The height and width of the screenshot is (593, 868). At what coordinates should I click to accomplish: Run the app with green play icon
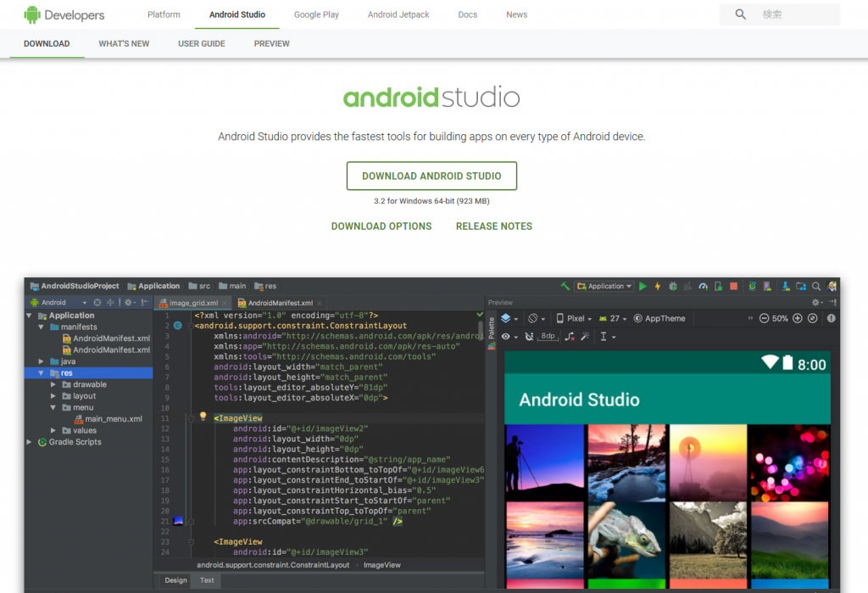(x=643, y=286)
